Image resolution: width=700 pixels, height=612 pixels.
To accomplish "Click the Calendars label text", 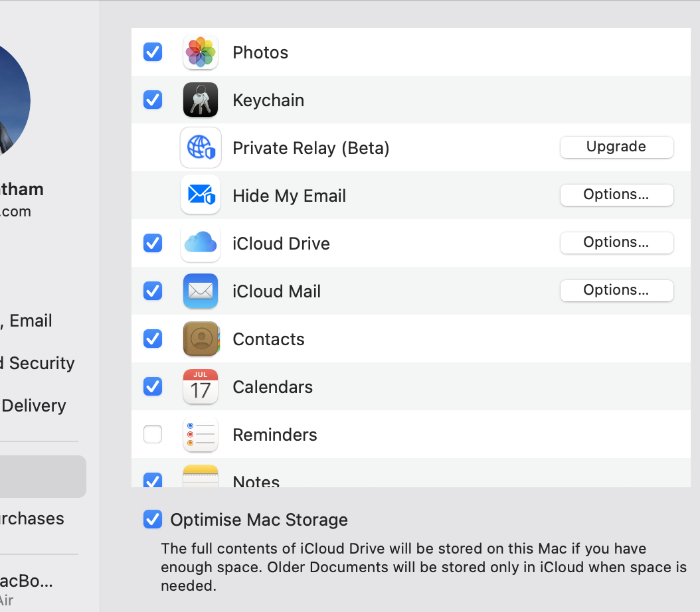I will (273, 387).
